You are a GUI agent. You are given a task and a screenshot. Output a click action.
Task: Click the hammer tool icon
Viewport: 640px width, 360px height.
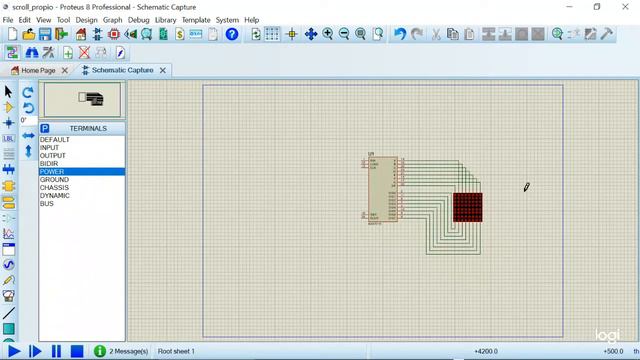click(x=607, y=34)
